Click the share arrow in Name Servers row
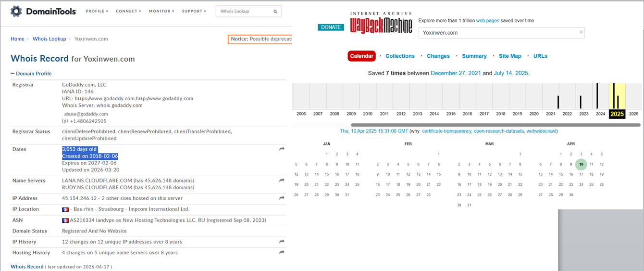 point(282,181)
